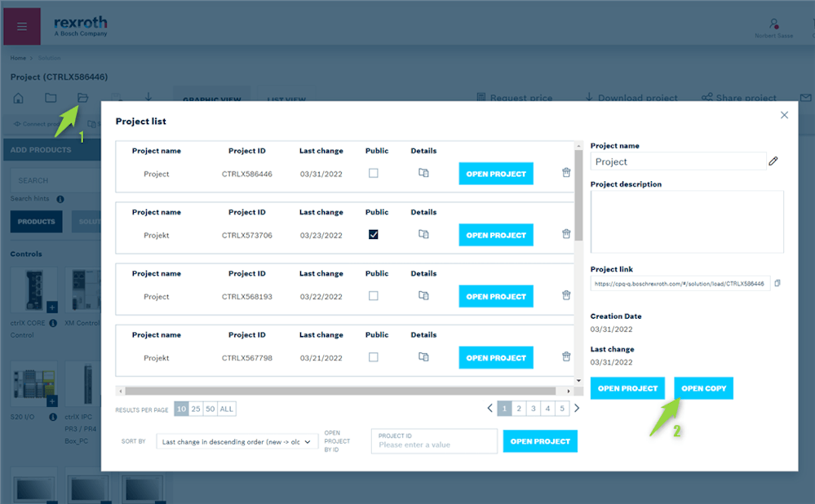
Task: Set results per page to 25
Action: click(x=196, y=409)
